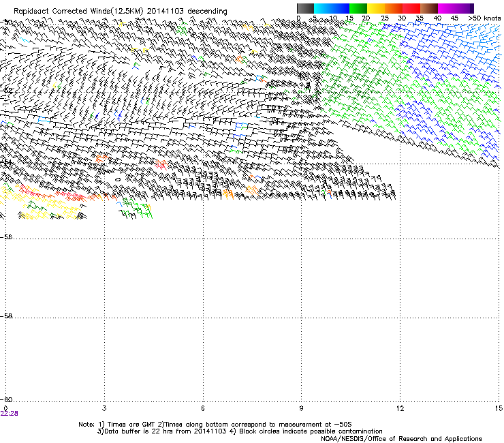Click the magenta 40-45 knots legend swatch
The image size is (504, 443).
point(447,8)
